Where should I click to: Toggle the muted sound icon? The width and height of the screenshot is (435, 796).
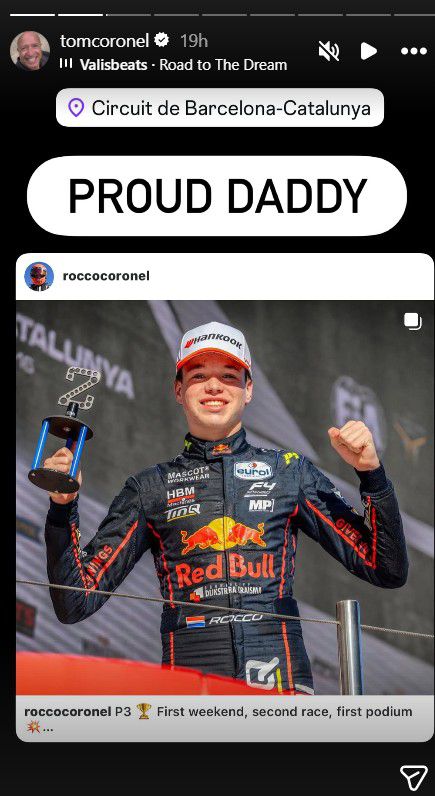click(329, 51)
